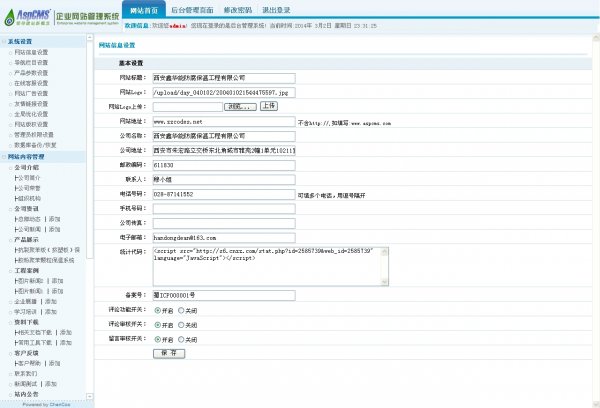
Task: Click 添加 next to 公司新闻
Action: coord(54,229)
